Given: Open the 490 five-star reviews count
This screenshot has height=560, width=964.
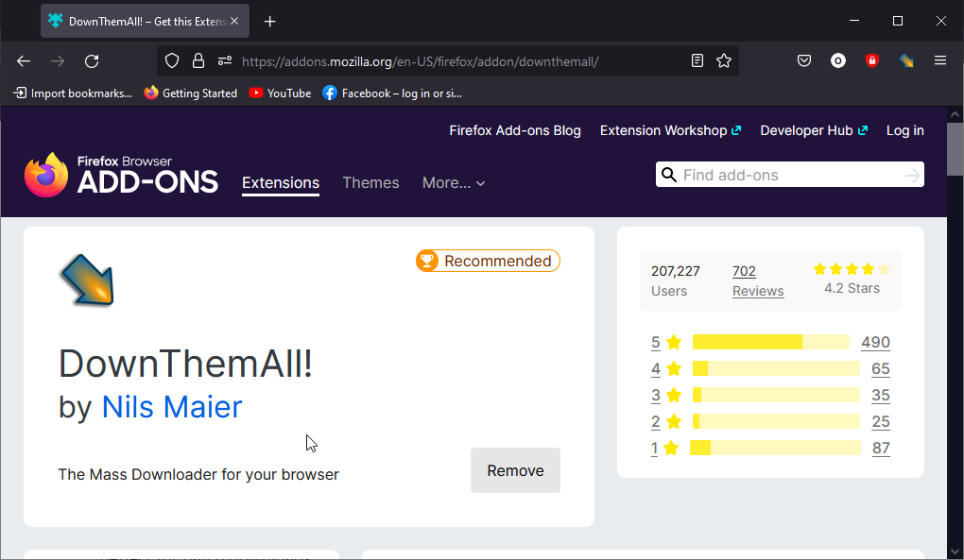Looking at the screenshot, I should point(875,342).
